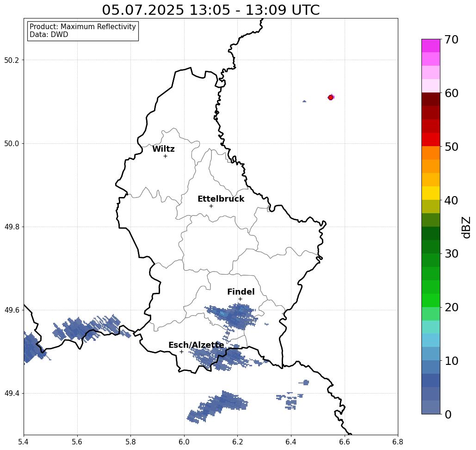Click the rain echo cluster just south of Findel
The image size is (476, 450).
(232, 316)
